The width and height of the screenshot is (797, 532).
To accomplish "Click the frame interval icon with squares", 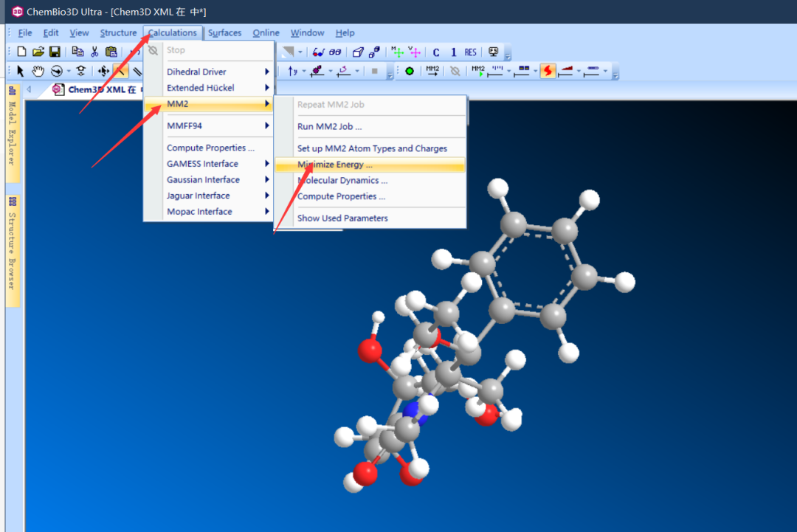I will pos(522,71).
